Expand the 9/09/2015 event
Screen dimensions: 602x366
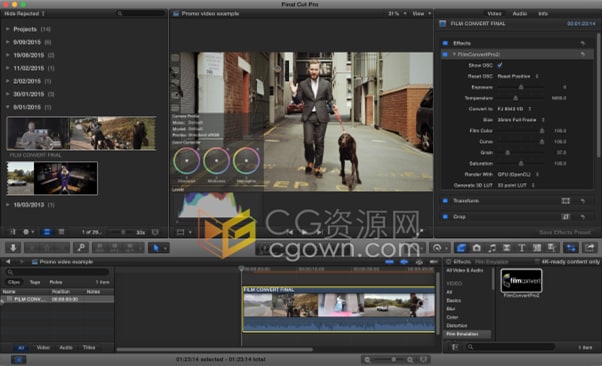(x=7, y=42)
